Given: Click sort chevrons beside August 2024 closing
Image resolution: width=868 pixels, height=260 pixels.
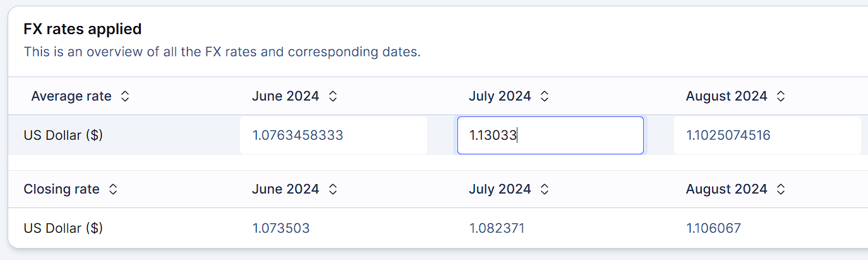Looking at the screenshot, I should click(x=781, y=189).
